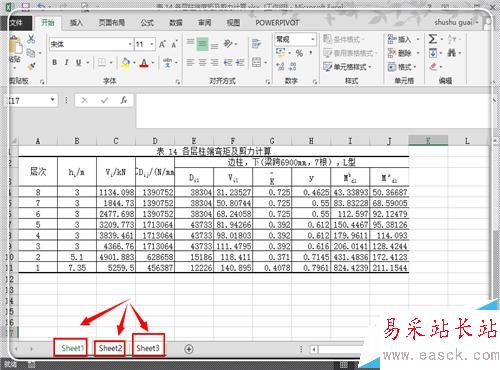
Task: Click the cell borders icon
Action: coord(102,62)
